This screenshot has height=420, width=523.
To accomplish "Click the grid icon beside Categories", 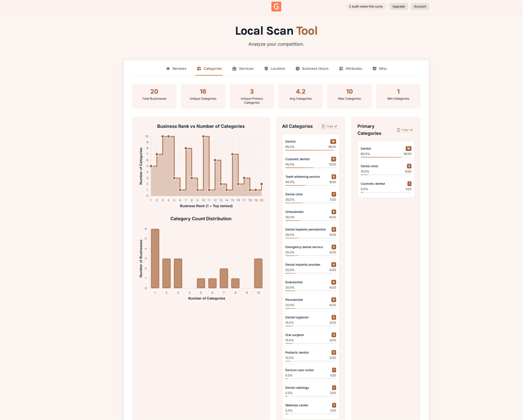I will coord(199,69).
